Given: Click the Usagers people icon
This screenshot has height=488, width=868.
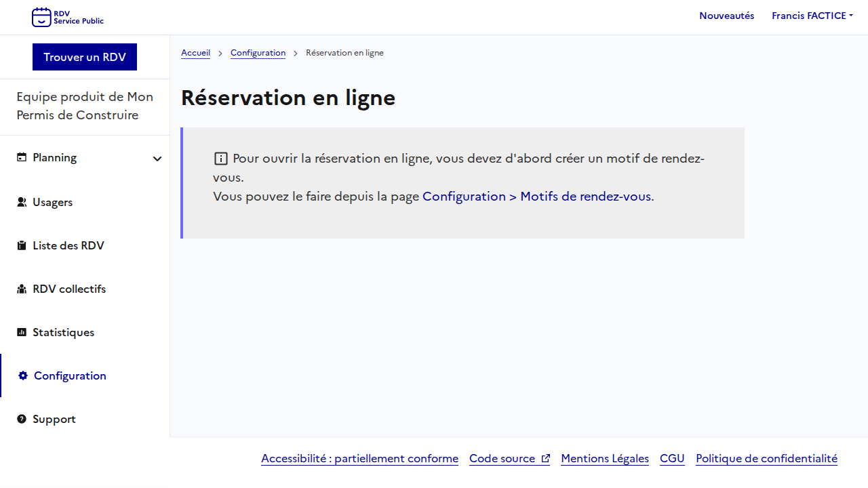Looking at the screenshot, I should (22, 202).
